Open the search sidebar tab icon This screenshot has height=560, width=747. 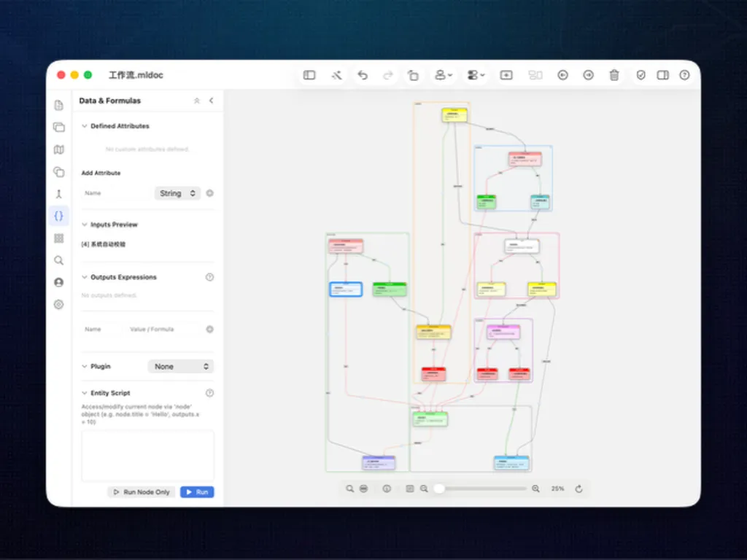click(58, 260)
